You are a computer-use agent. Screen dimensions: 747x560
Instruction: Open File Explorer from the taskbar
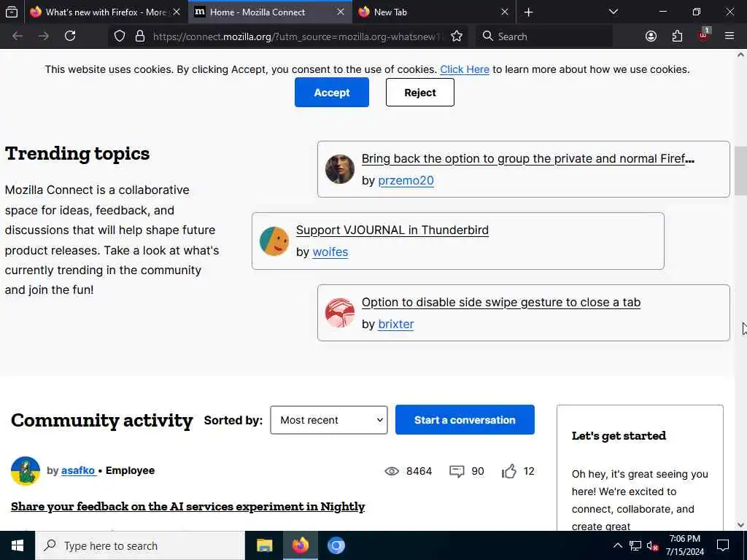point(264,545)
